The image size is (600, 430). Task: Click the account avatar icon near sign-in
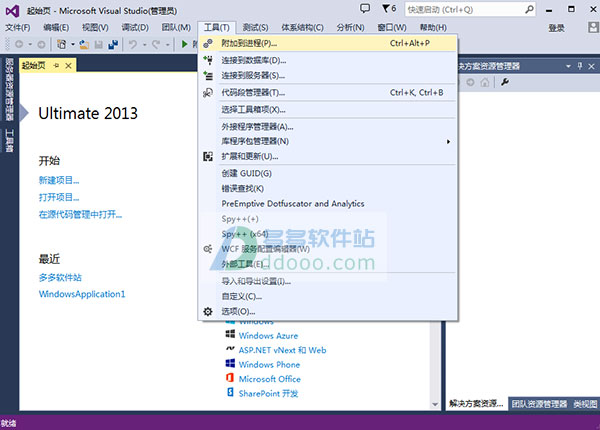tap(593, 27)
